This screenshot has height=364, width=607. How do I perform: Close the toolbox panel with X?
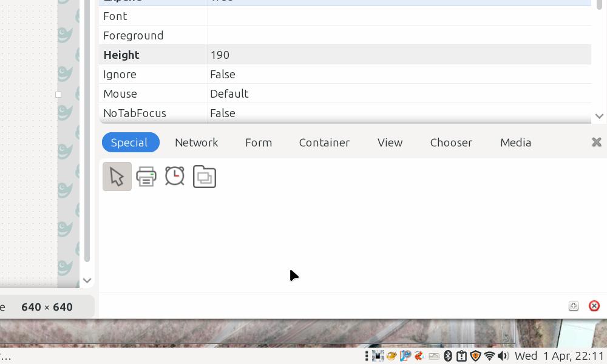click(x=596, y=142)
